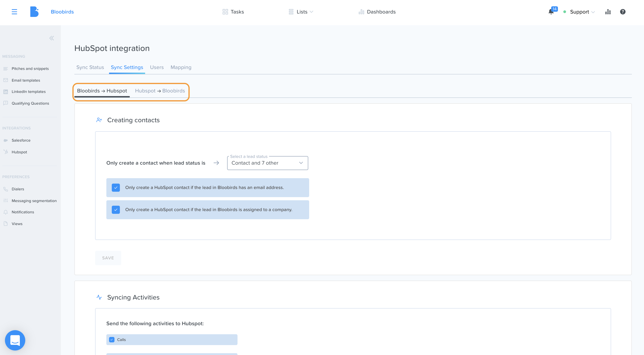This screenshot has width=644, height=355.
Task: Click the Salesforce cloud icon
Action: (x=5, y=140)
